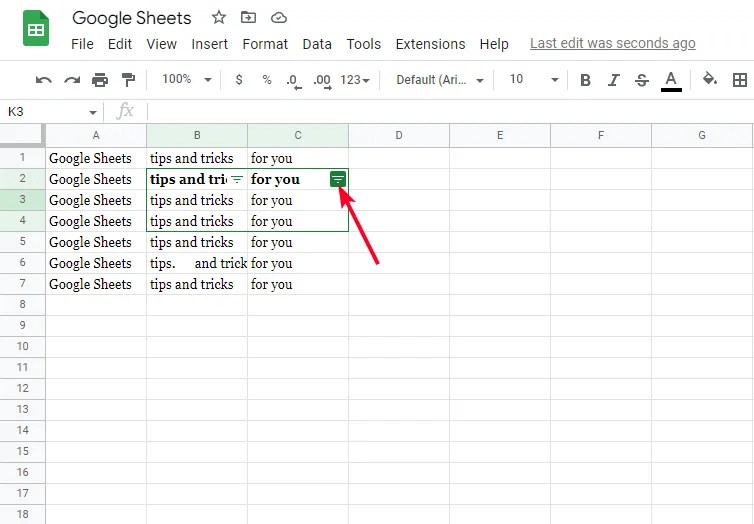Select column D header
The height and width of the screenshot is (524, 754).
(x=399, y=136)
